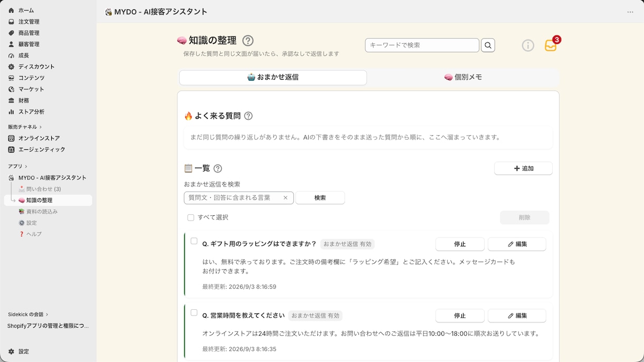The width and height of the screenshot is (644, 362).
Task: Click the MYDO app icon in sidebar
Action: tap(11, 178)
